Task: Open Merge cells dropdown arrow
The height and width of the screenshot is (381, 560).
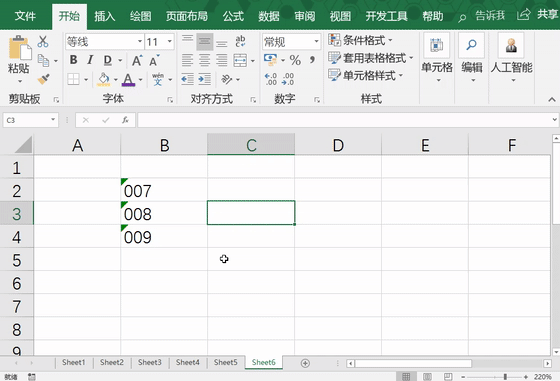Action: click(x=253, y=61)
